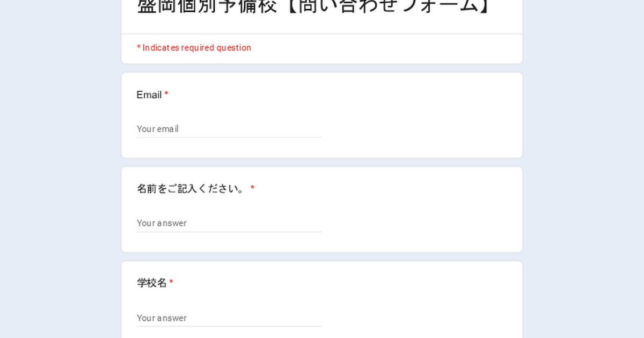The height and width of the screenshot is (338, 644).
Task: Click the Email input field
Action: 229,129
